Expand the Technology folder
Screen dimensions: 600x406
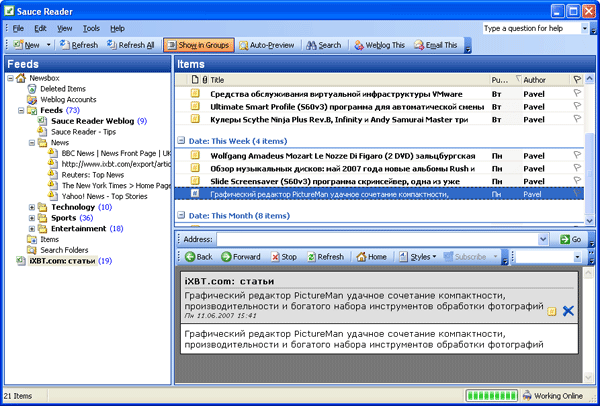point(31,207)
